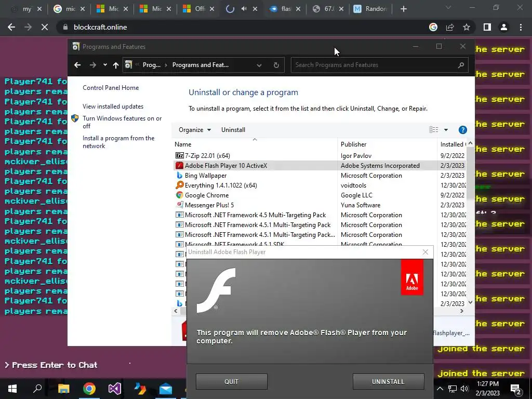This screenshot has width=532, height=399.
Task: Select the Bing Wallpaper entry
Action: (x=319, y=176)
